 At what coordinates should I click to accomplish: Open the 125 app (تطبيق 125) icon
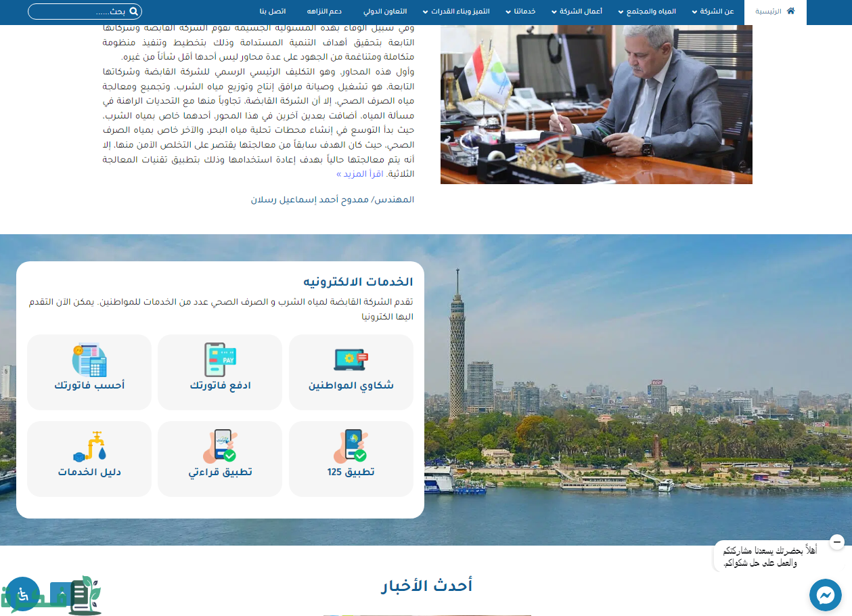tap(351, 446)
